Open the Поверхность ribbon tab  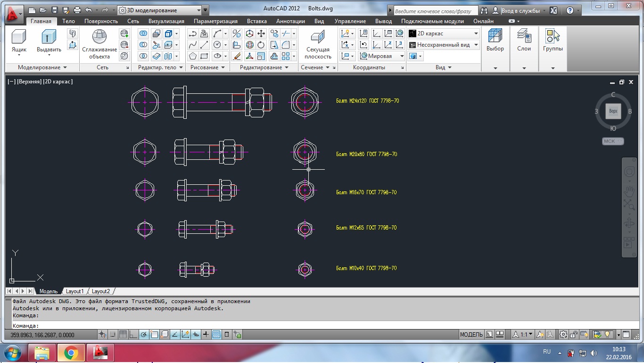(101, 21)
